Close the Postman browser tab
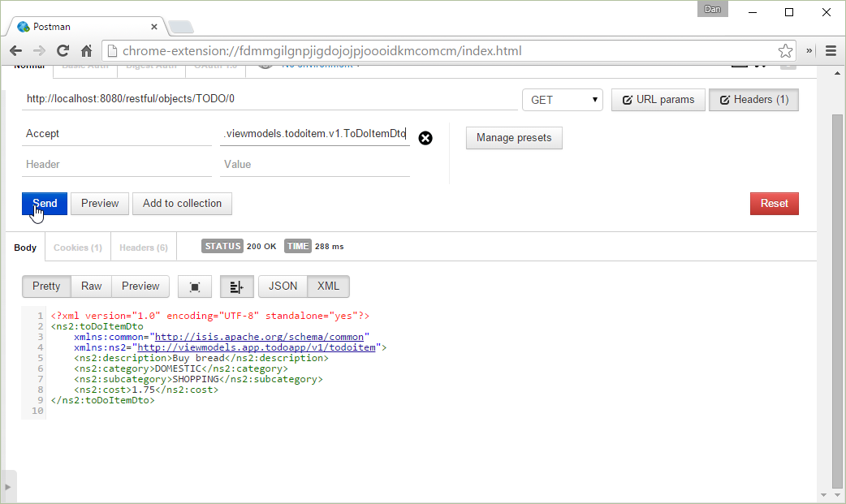 (153, 27)
